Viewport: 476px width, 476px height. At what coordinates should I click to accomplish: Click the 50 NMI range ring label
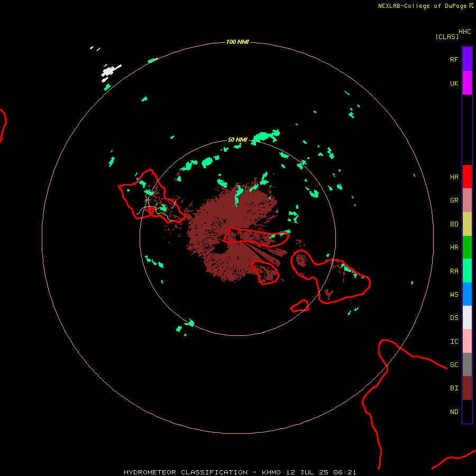point(237,140)
